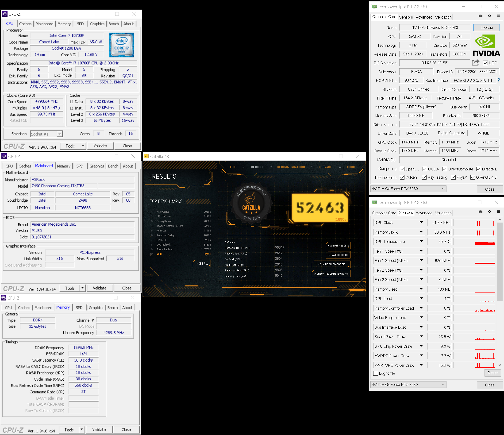Click SUBMIT RESULTS in Catzilla

point(338,246)
